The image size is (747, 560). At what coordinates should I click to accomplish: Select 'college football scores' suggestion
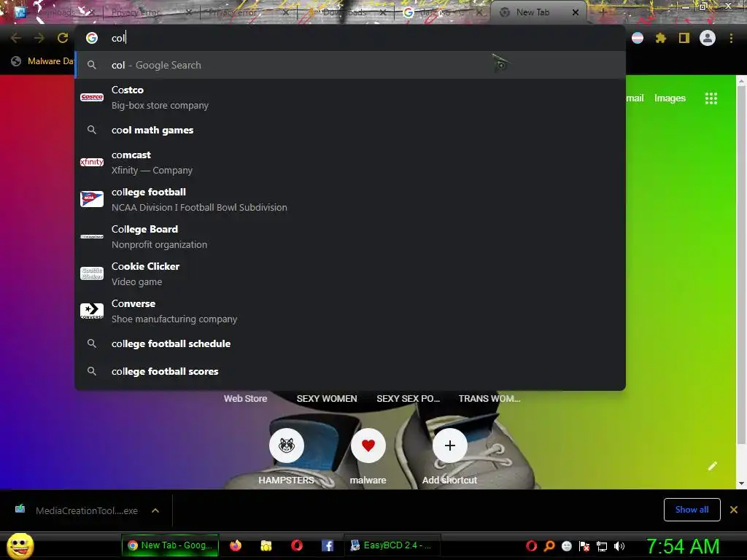coord(350,371)
